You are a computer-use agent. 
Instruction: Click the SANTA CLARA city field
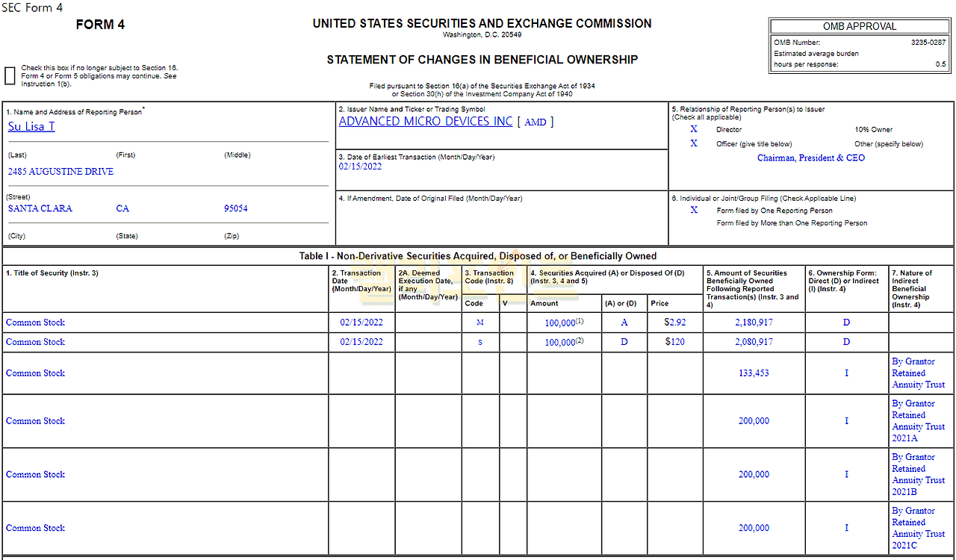40,208
